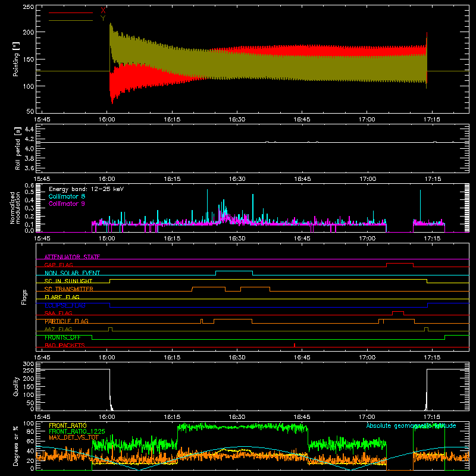Click the 4.4 tick on the Roll period axis
The width and height of the screenshot is (476, 476).
tap(29, 129)
